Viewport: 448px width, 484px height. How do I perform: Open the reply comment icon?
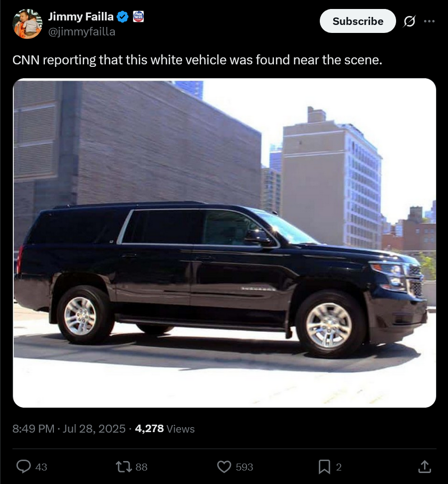(23, 467)
